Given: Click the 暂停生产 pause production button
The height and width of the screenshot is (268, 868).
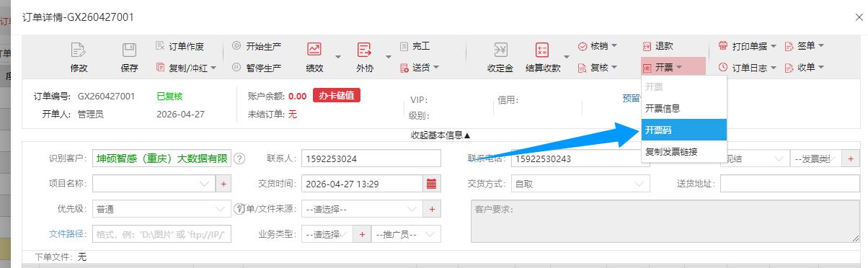Looking at the screenshot, I should [x=257, y=68].
